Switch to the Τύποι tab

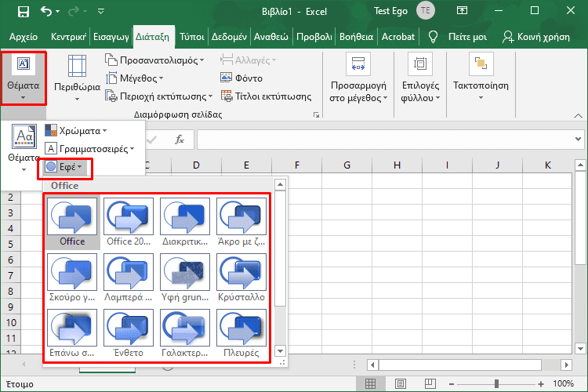(x=191, y=37)
